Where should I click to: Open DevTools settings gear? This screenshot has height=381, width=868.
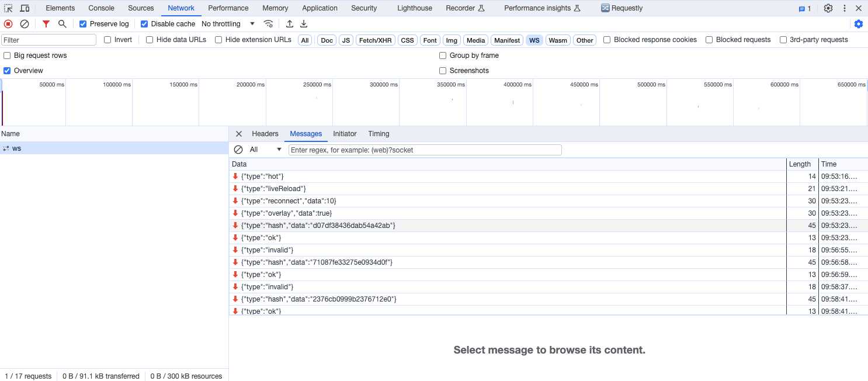click(828, 8)
